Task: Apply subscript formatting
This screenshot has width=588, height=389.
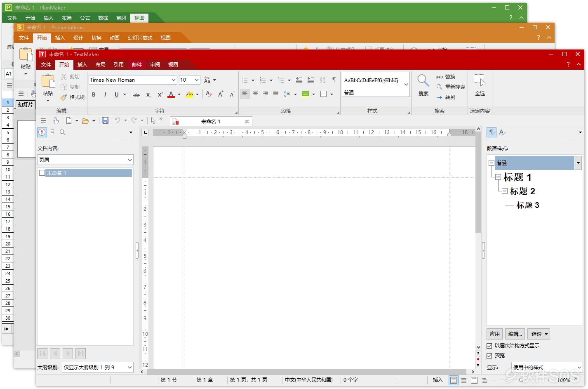Action: (149, 94)
